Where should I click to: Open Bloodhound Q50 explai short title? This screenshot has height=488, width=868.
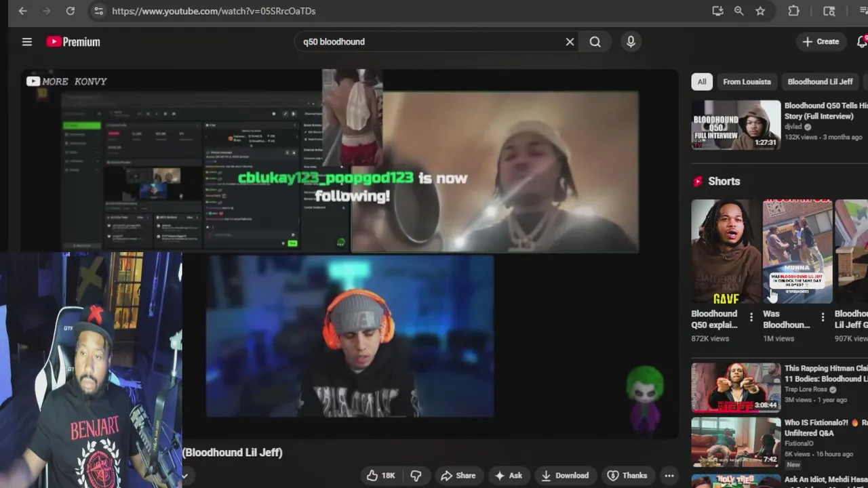click(x=714, y=319)
